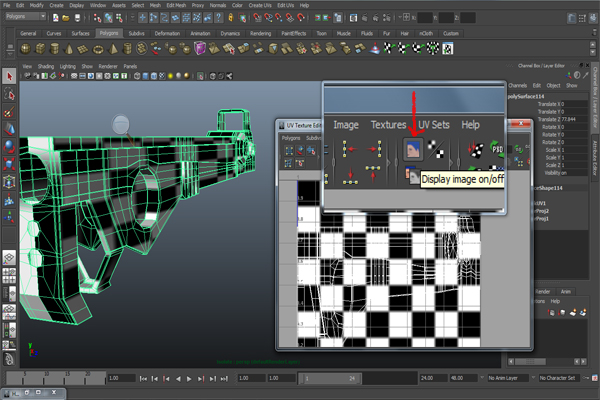Open the Textures menu in UV editor
The width and height of the screenshot is (600, 400).
[x=388, y=125]
